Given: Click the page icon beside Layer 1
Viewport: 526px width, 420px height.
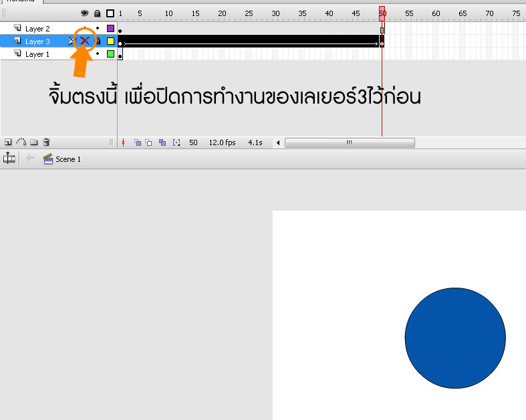Looking at the screenshot, I should coord(18,54).
